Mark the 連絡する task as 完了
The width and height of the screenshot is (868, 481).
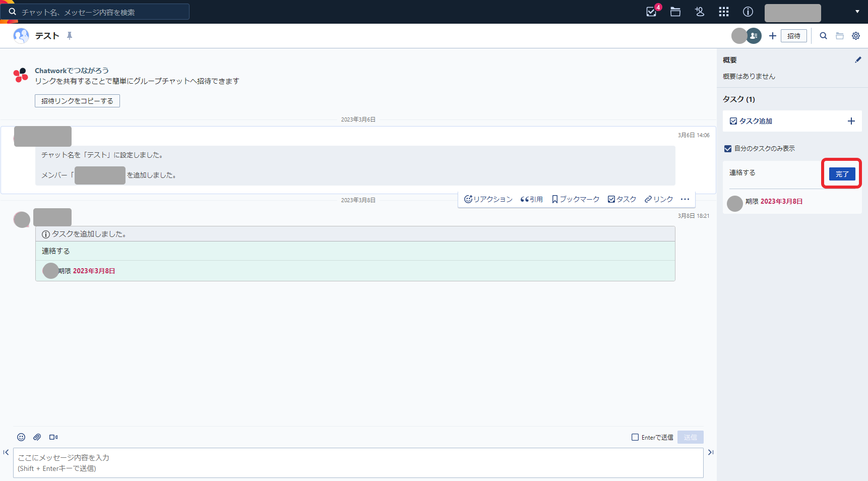842,174
